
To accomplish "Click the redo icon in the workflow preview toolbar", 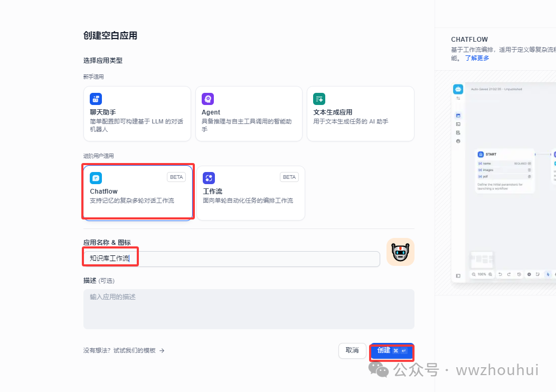I will tap(508, 275).
